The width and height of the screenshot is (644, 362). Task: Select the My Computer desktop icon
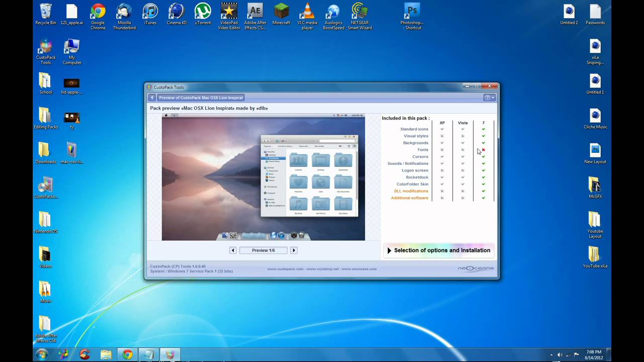(x=72, y=52)
